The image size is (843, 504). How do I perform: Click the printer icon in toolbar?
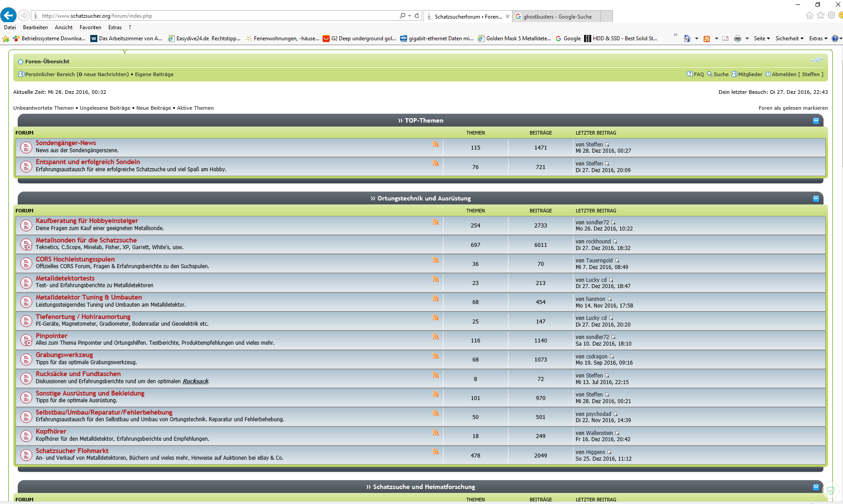pos(737,38)
